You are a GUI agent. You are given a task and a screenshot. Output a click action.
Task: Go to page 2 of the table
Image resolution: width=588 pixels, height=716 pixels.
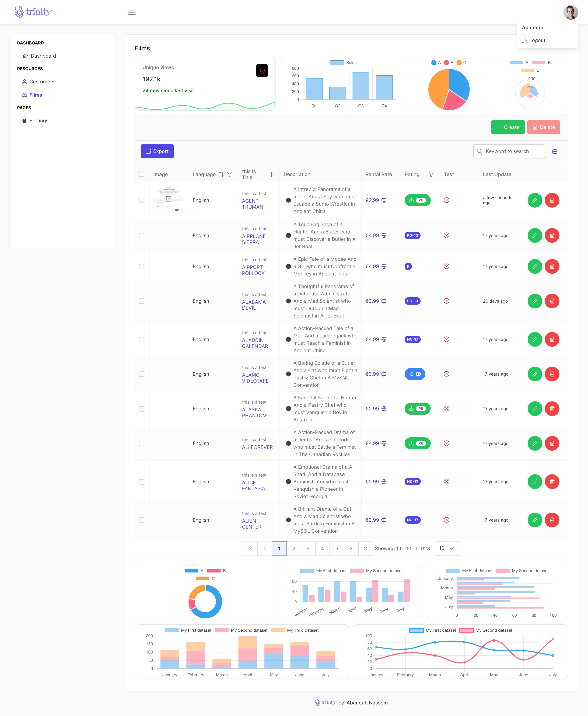point(294,548)
